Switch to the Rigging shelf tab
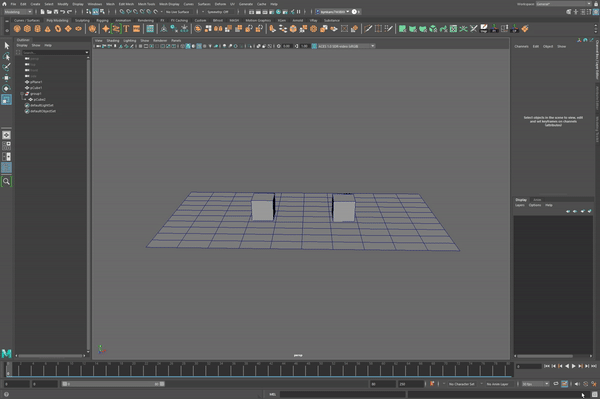The width and height of the screenshot is (600, 399). pos(103,20)
